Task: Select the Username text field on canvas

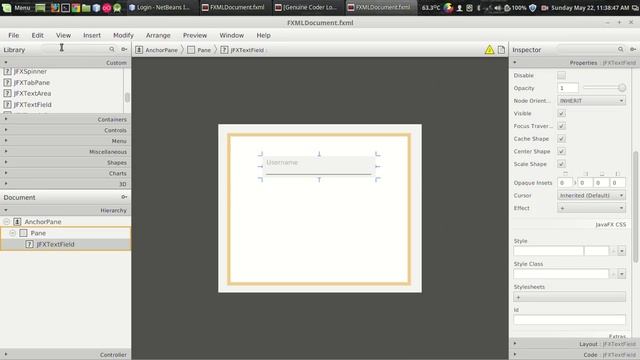Action: point(319,167)
